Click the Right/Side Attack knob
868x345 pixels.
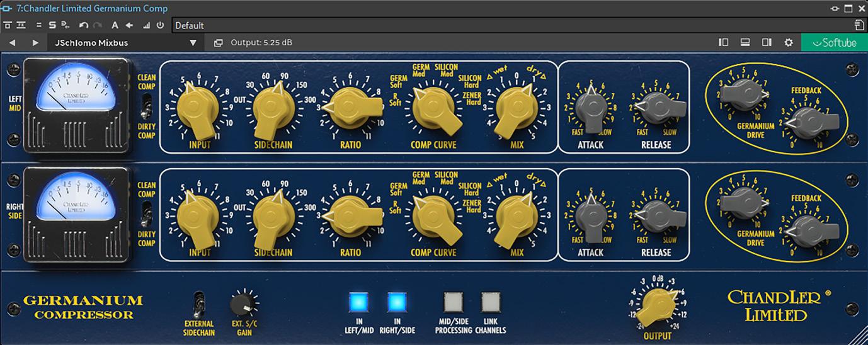(590, 218)
